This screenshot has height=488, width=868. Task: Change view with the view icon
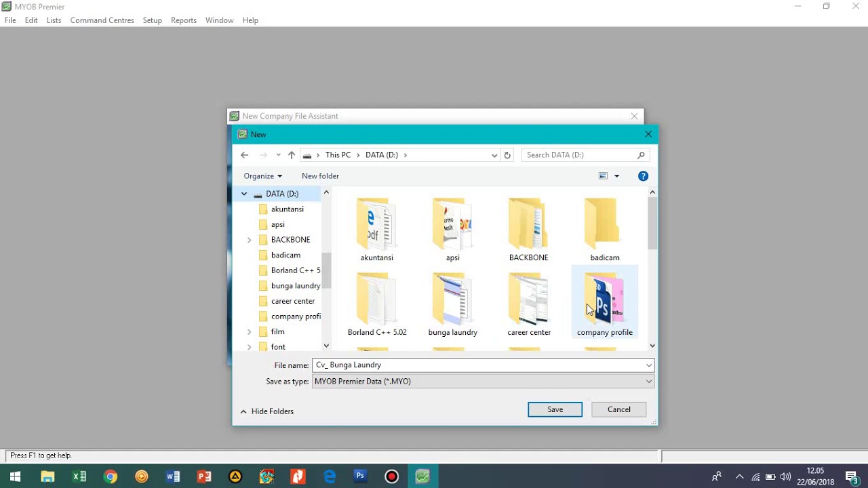click(x=603, y=176)
